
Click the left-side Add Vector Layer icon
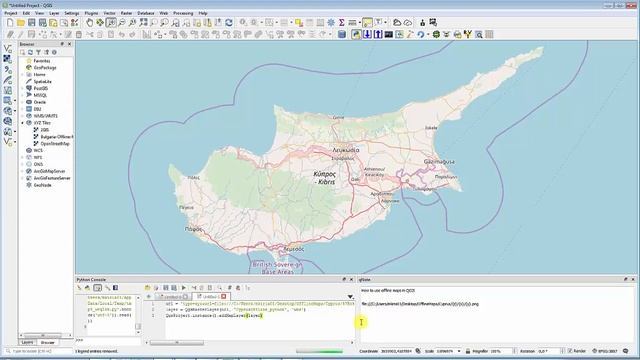7,48
